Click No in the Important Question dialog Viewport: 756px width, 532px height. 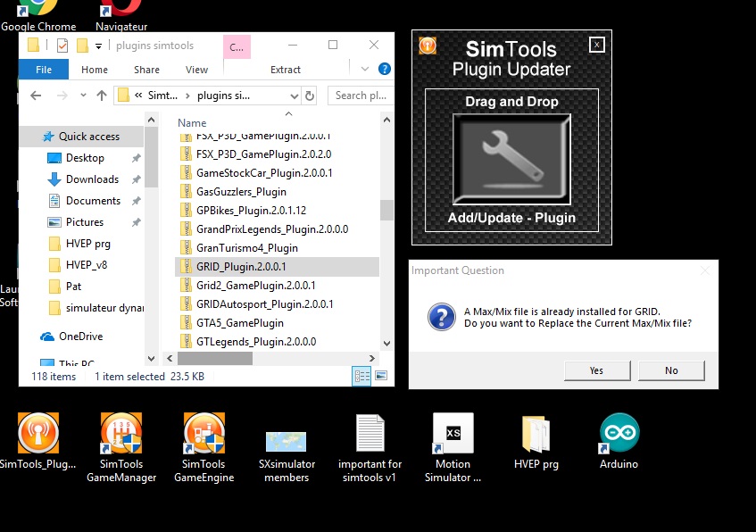coord(671,370)
